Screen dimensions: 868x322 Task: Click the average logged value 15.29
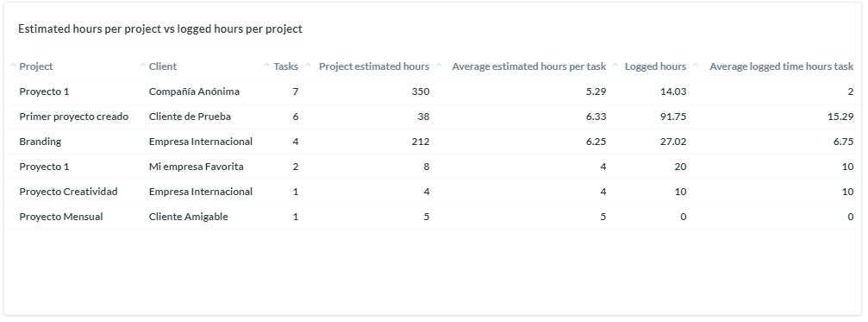coord(841,117)
